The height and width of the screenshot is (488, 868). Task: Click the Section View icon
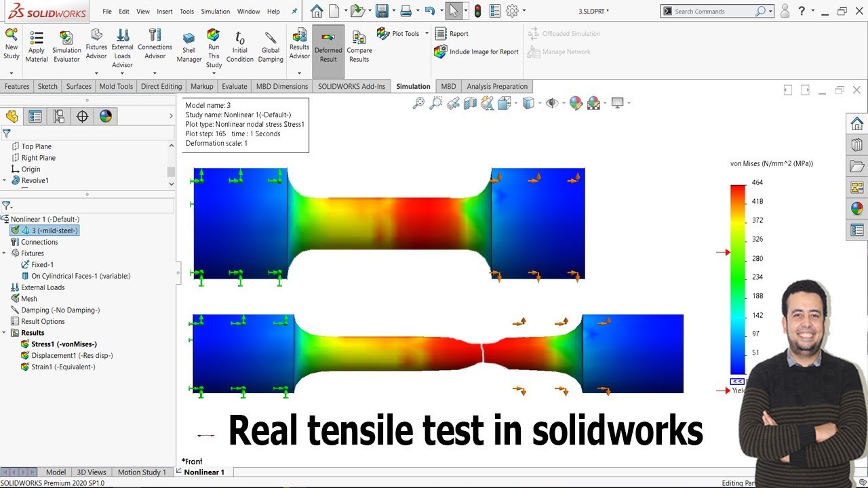tap(471, 103)
